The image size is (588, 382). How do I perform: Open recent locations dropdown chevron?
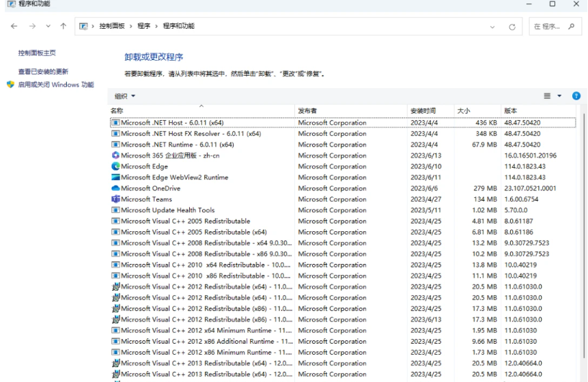tap(48, 26)
